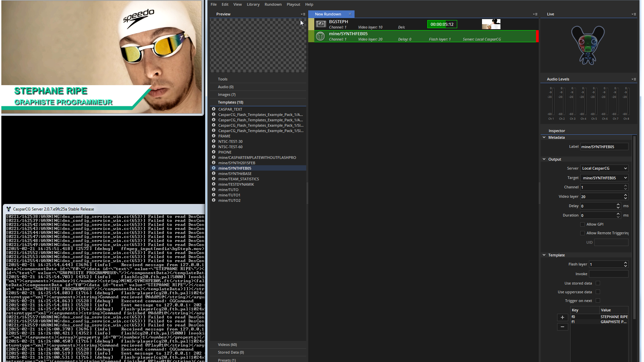Screen dimensions: 644x362
Task: Click the BGSTEPH video loop icon
Action: [x=321, y=24]
